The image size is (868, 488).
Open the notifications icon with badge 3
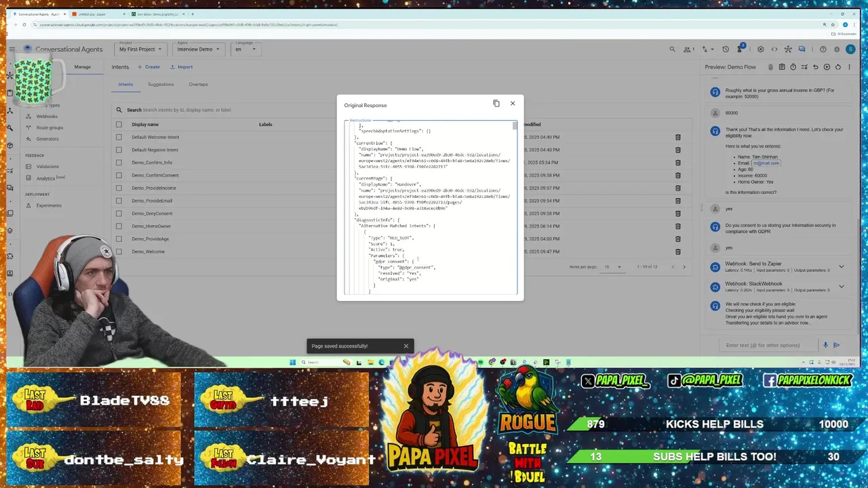(x=741, y=49)
